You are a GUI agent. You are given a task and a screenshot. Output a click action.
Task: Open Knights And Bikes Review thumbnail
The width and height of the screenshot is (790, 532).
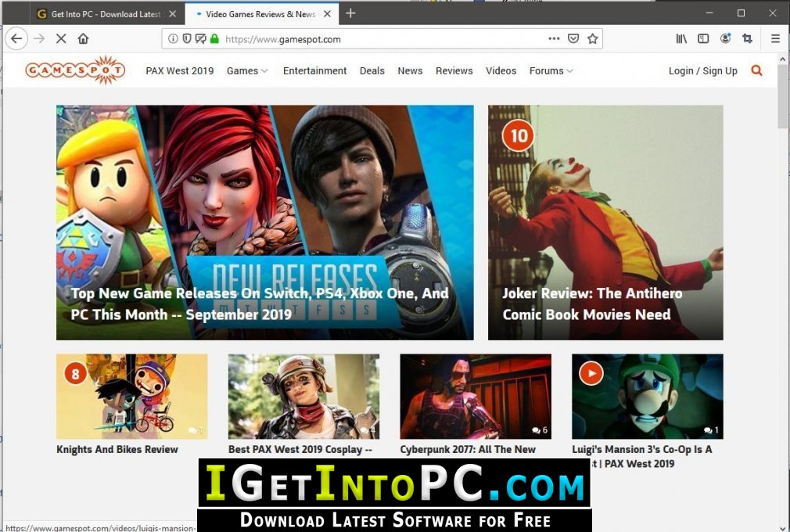click(132, 397)
